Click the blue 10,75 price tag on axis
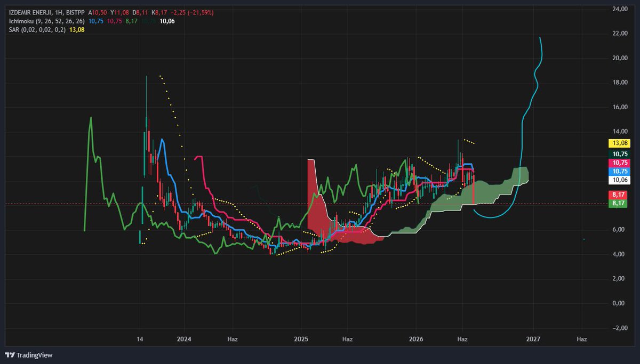Screen dimensions: 640x364 619,171
